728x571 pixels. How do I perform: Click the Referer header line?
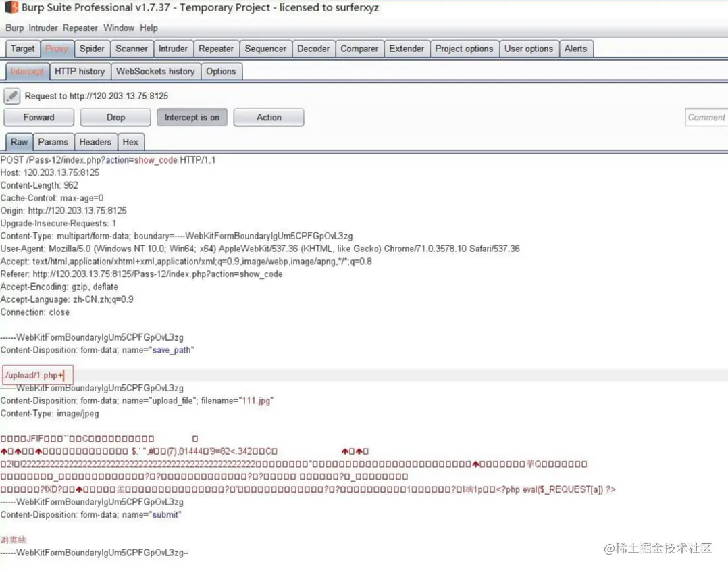pyautogui.click(x=141, y=274)
